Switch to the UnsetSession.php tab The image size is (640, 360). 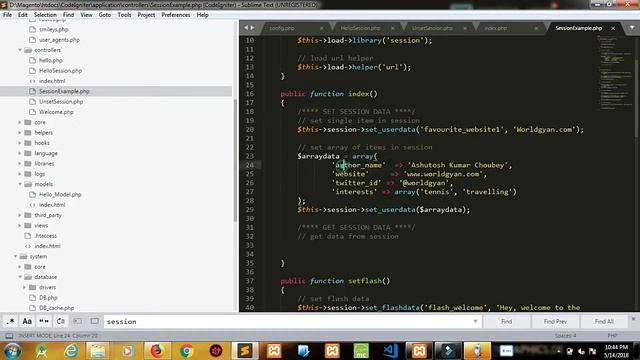tap(432, 28)
